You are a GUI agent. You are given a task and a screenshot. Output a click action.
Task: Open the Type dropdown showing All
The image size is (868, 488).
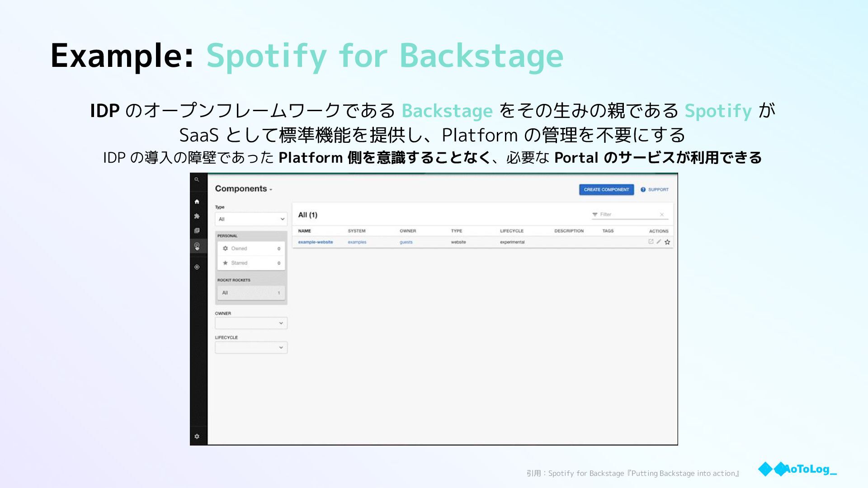251,219
